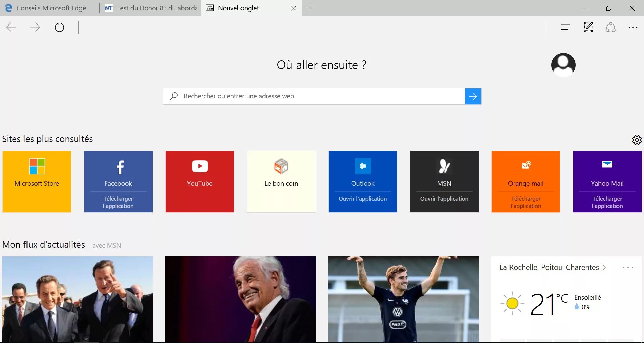
Task: Focus the search or web address field
Action: click(x=314, y=96)
